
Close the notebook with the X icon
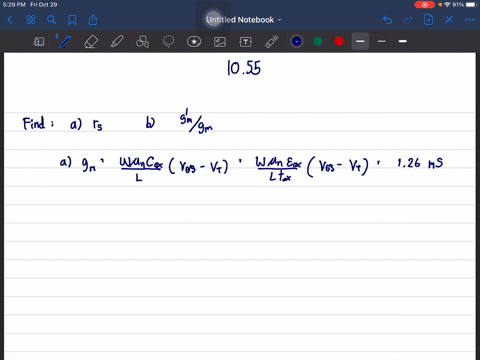pos(449,20)
